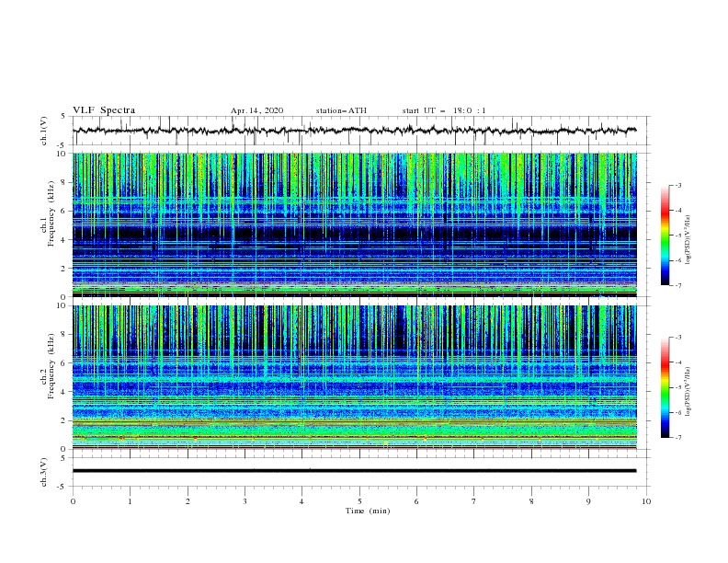Click time axis tick label "3"
The width and height of the screenshot is (728, 563).
(245, 501)
